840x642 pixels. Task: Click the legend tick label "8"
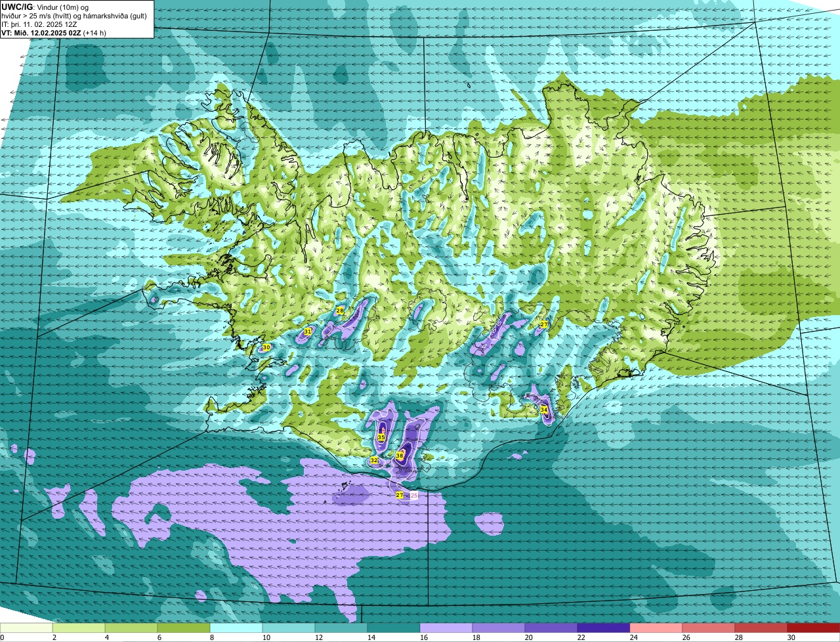(x=213, y=637)
